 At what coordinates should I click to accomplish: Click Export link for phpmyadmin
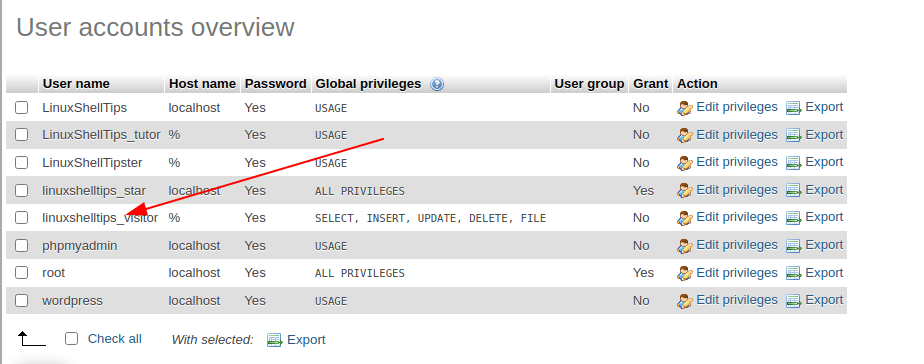point(824,245)
